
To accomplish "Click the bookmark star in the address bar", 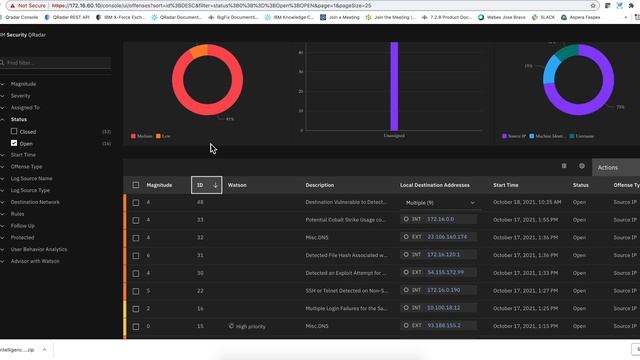I will pyautogui.click(x=593, y=6).
